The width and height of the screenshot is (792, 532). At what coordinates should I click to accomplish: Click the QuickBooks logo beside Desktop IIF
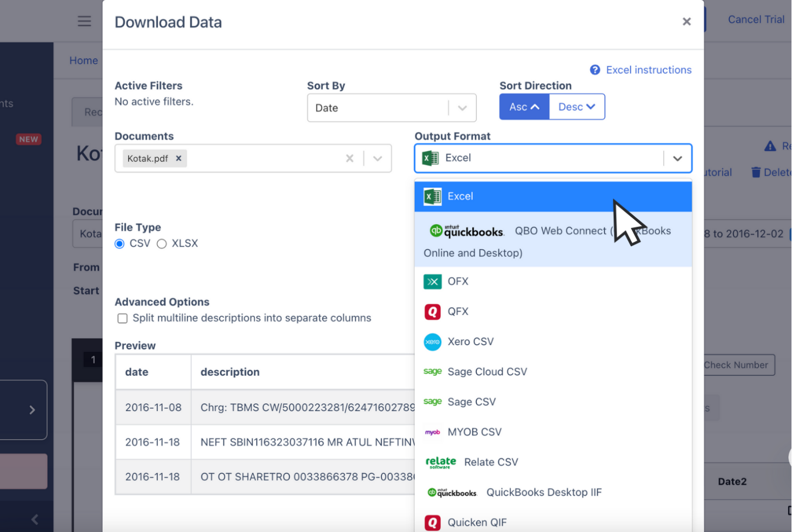click(452, 492)
